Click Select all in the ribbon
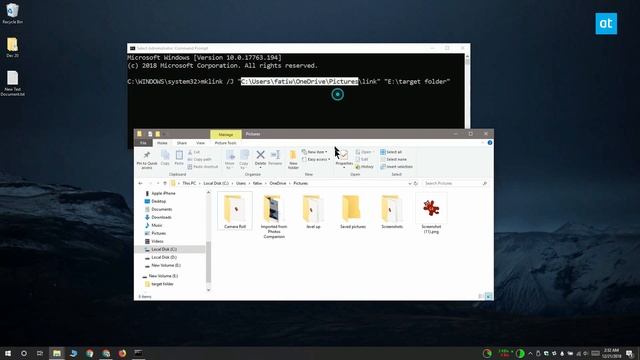Image resolution: width=640 pixels, height=360 pixels. [391, 152]
